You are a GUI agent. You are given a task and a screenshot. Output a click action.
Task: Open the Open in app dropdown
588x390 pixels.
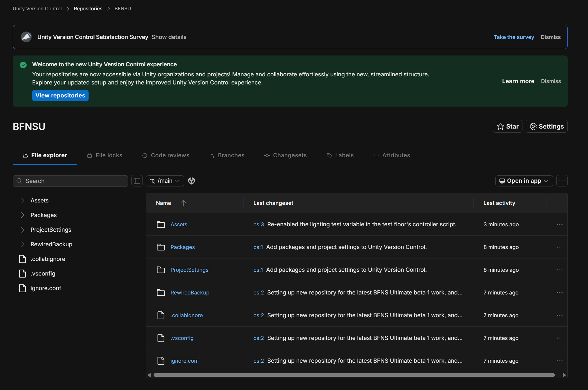[x=524, y=181]
